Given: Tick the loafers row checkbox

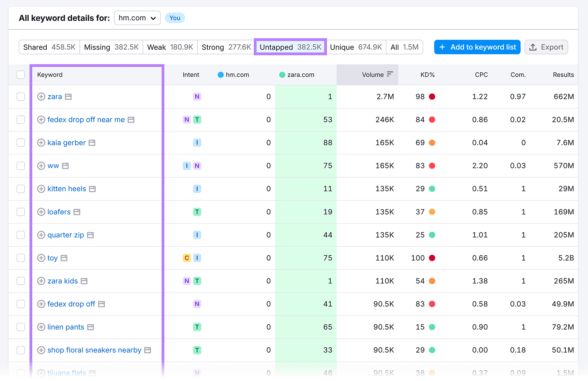Looking at the screenshot, I should (x=21, y=212).
